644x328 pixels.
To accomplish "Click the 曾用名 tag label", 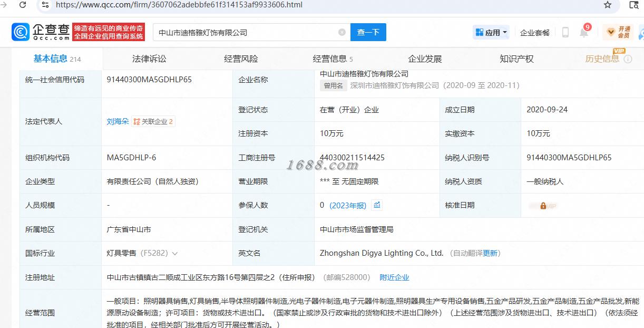I will point(333,85).
